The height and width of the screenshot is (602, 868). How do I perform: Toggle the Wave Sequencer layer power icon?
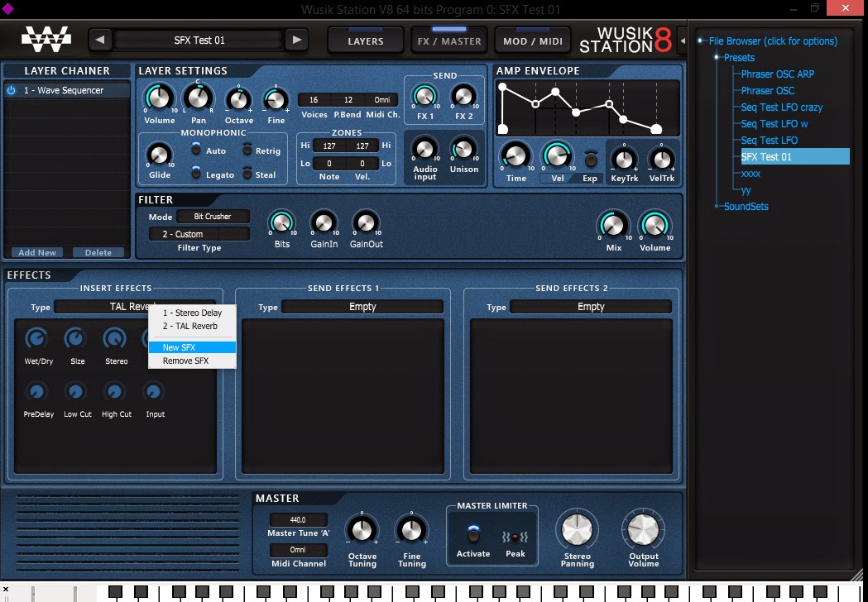tap(11, 89)
